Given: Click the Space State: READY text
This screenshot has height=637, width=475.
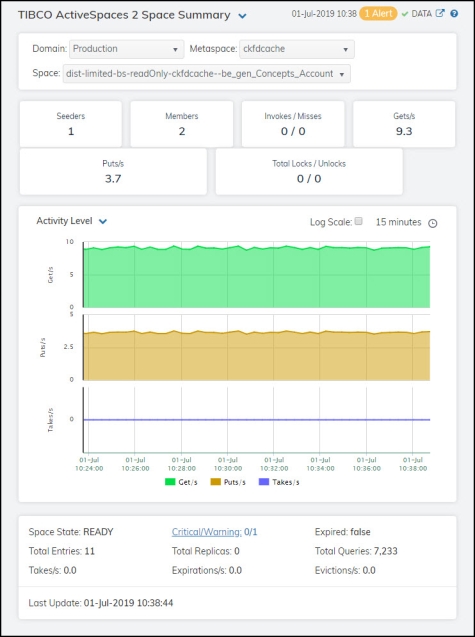Looking at the screenshot, I should click(x=71, y=532).
